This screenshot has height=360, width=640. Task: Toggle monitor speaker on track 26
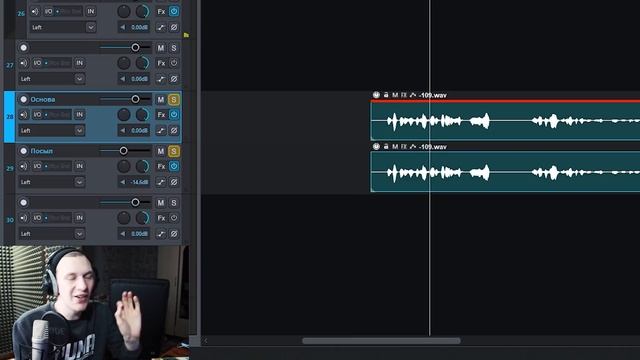(35, 11)
